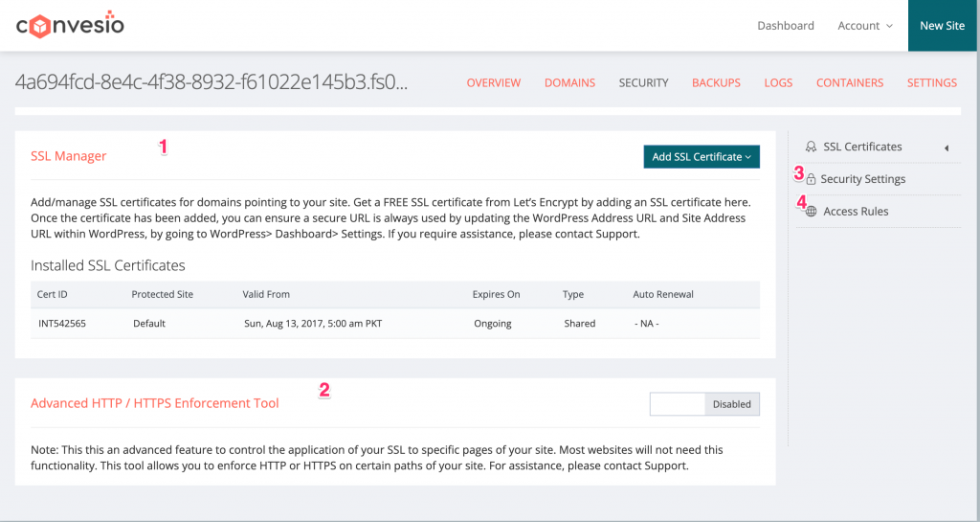
Task: Click the Shared type cell
Action: pyautogui.click(x=579, y=324)
